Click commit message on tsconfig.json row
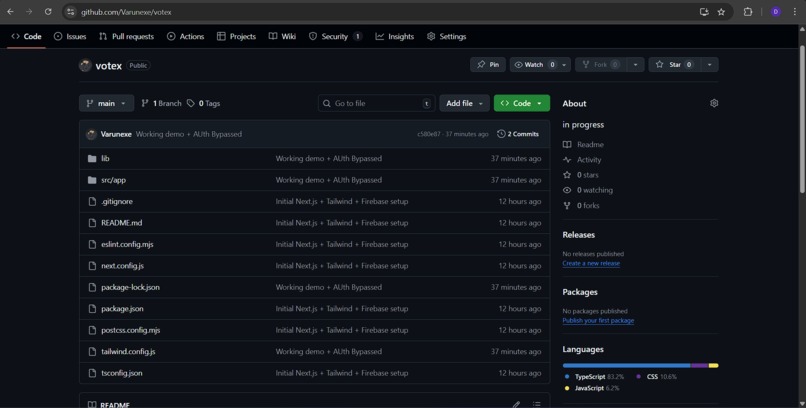 click(x=342, y=373)
